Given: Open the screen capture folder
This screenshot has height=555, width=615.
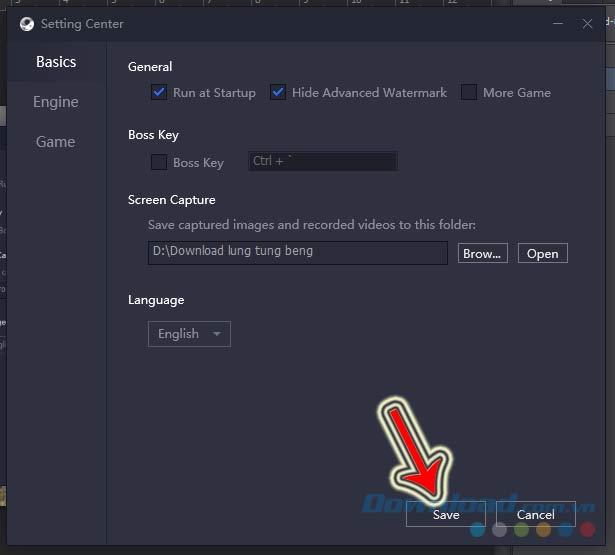Looking at the screenshot, I should click(x=542, y=254).
